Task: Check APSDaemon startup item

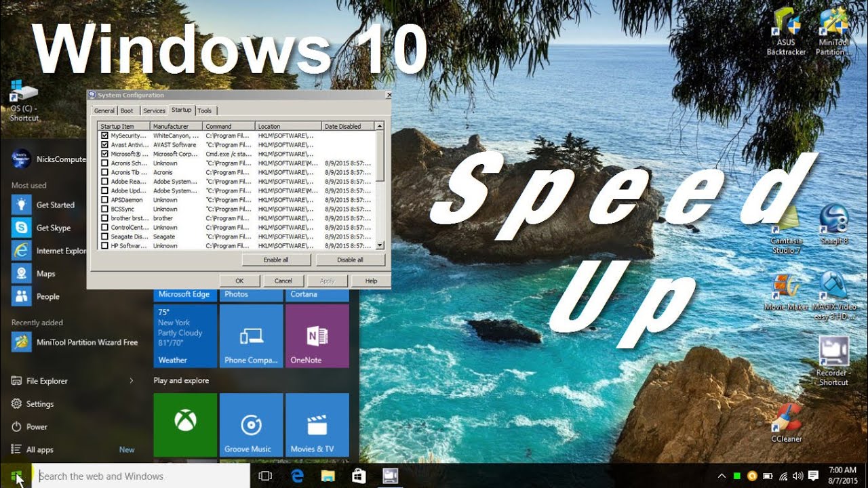Action: coord(104,200)
